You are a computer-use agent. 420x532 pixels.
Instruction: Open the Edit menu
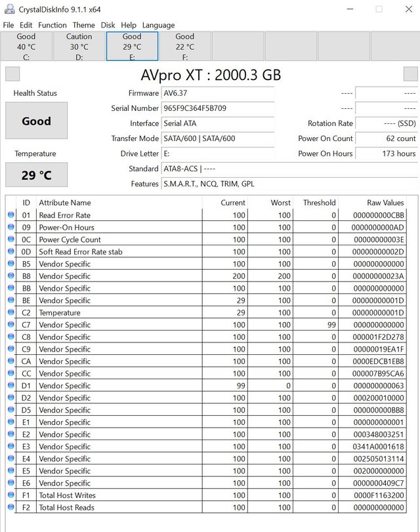[26, 25]
